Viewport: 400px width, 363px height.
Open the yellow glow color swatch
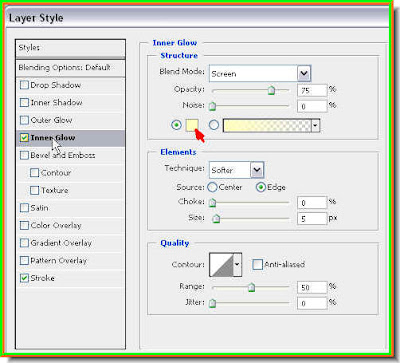[192, 125]
